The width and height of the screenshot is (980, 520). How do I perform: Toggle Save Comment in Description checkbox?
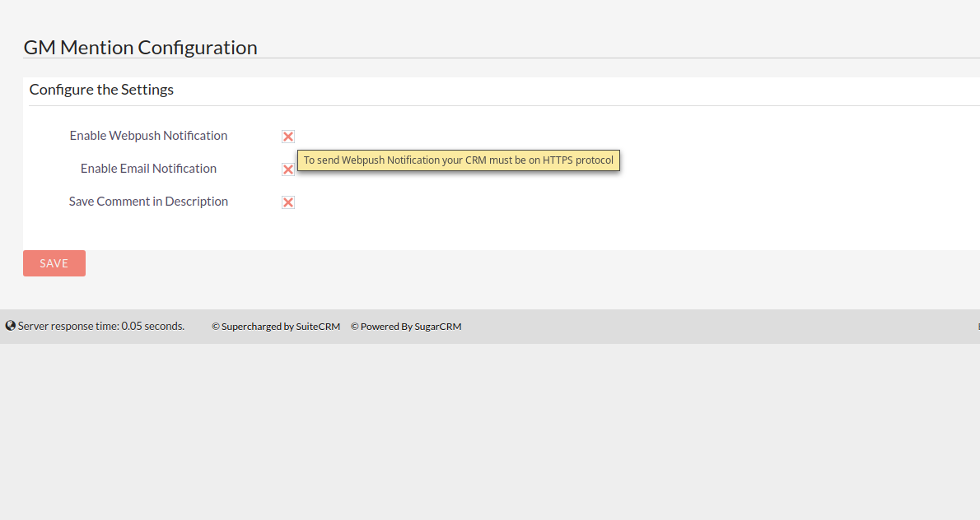coord(288,202)
